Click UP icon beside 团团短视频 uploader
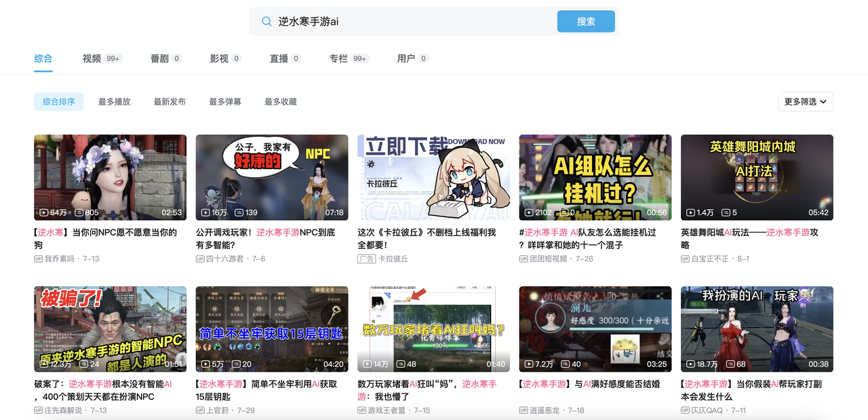This screenshot has width=868, height=420. click(524, 259)
